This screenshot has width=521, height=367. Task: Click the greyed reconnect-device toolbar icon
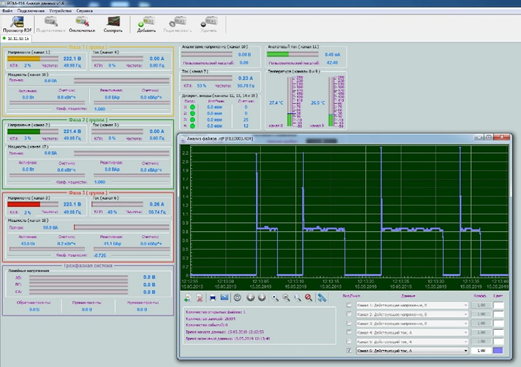point(177,24)
